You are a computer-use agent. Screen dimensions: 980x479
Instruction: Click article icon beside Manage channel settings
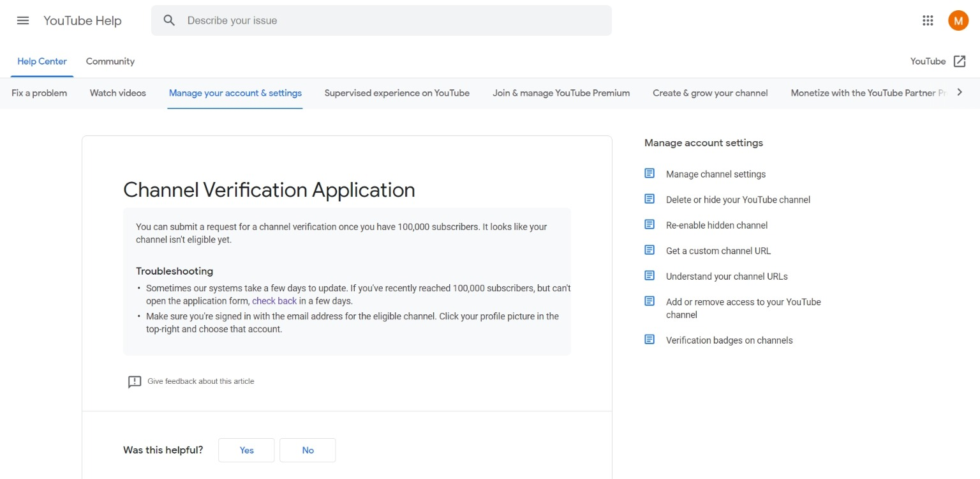(650, 173)
